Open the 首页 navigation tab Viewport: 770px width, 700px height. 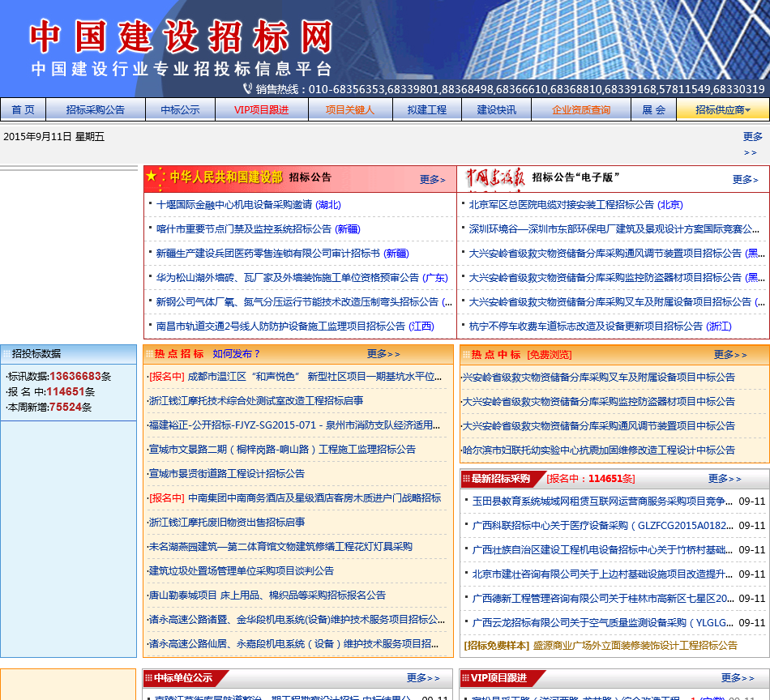(x=23, y=110)
